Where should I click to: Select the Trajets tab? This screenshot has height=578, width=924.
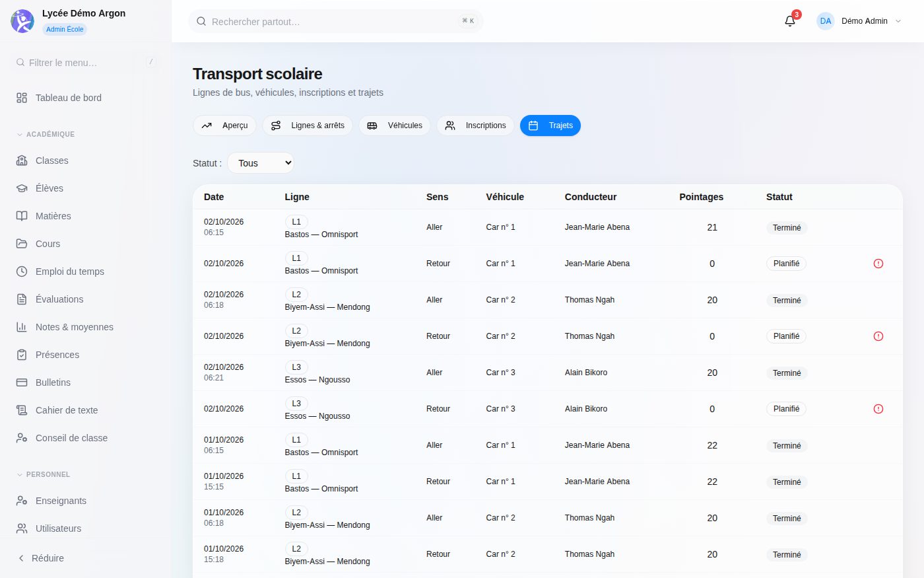click(550, 126)
